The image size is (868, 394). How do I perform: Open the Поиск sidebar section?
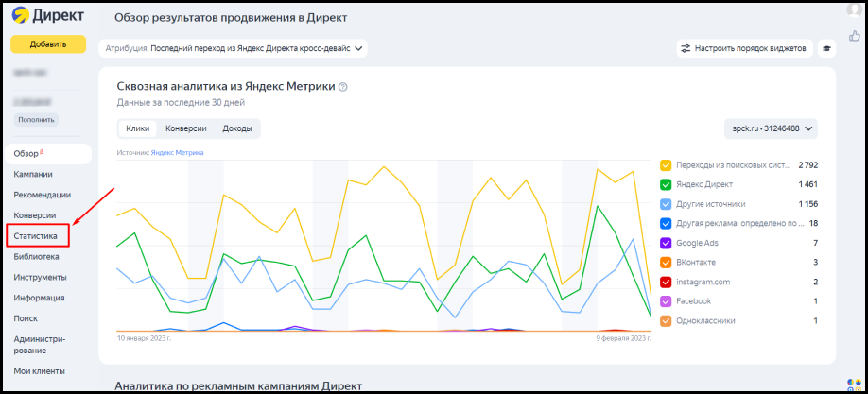click(x=26, y=318)
